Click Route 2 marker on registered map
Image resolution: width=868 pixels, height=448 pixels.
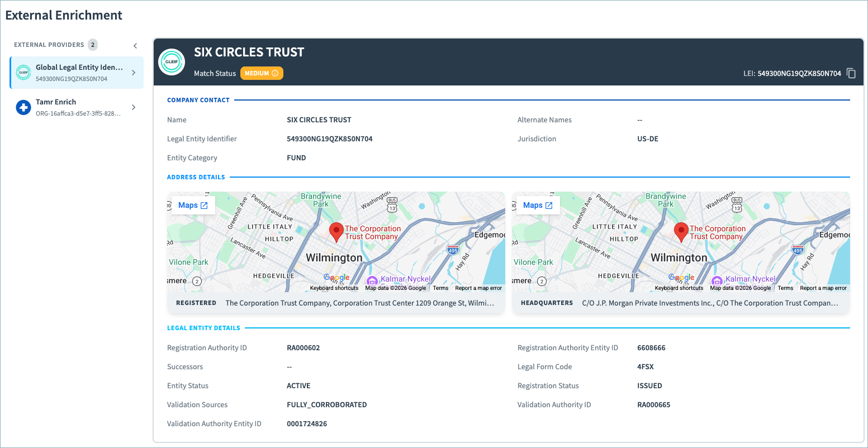click(x=197, y=281)
